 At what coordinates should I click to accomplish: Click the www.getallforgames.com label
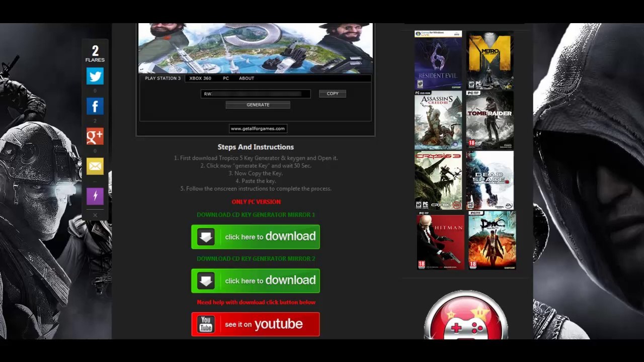coord(258,129)
